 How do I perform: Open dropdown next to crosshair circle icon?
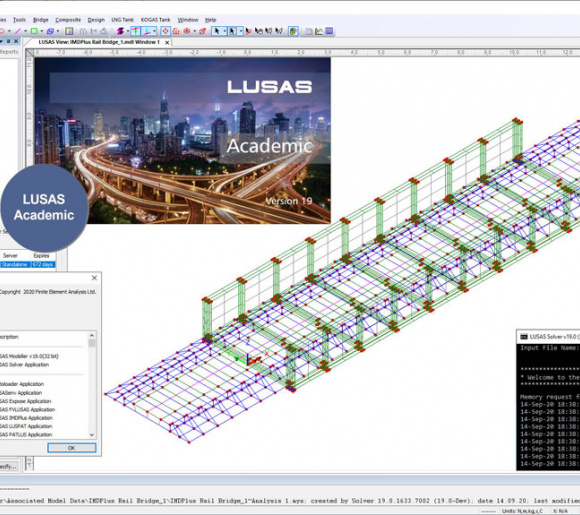195,31
